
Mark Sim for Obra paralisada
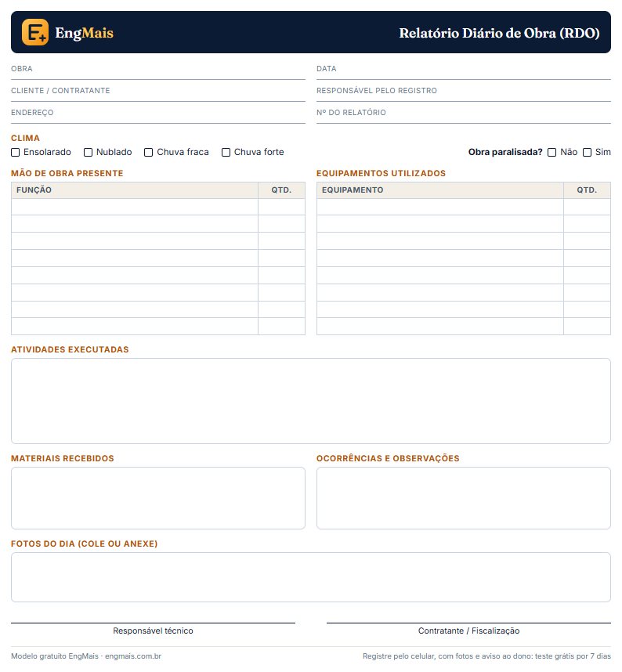click(587, 152)
